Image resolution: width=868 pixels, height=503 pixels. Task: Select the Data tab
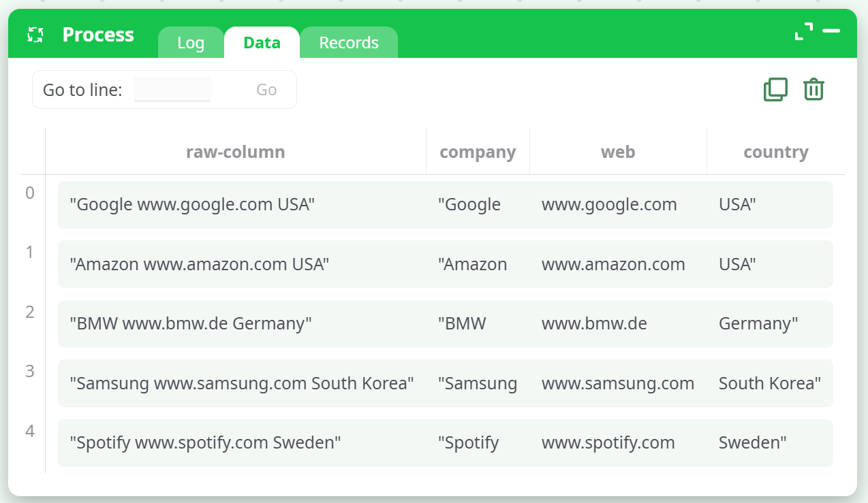point(262,43)
